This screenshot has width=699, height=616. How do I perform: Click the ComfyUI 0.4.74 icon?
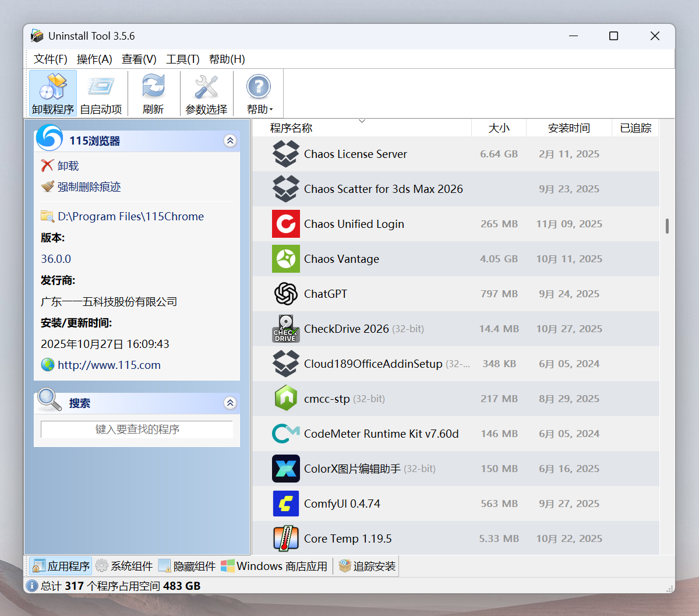286,504
